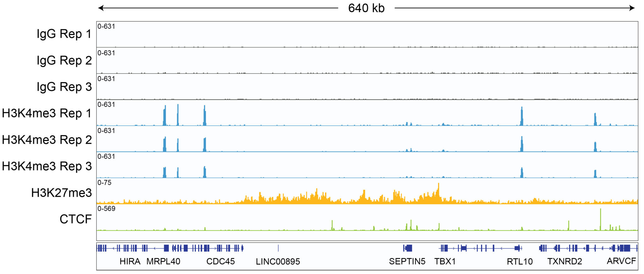Click the 640 kb scale label
The image size is (644, 274).
point(366,8)
